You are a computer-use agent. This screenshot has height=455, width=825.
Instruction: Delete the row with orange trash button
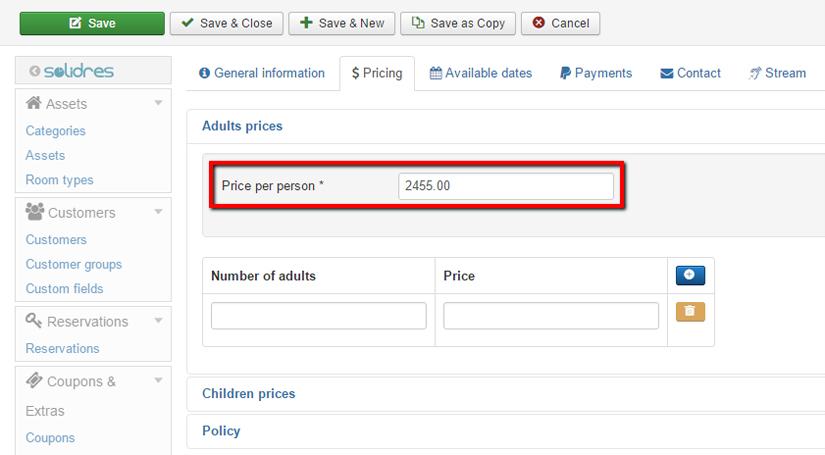pyautogui.click(x=690, y=311)
